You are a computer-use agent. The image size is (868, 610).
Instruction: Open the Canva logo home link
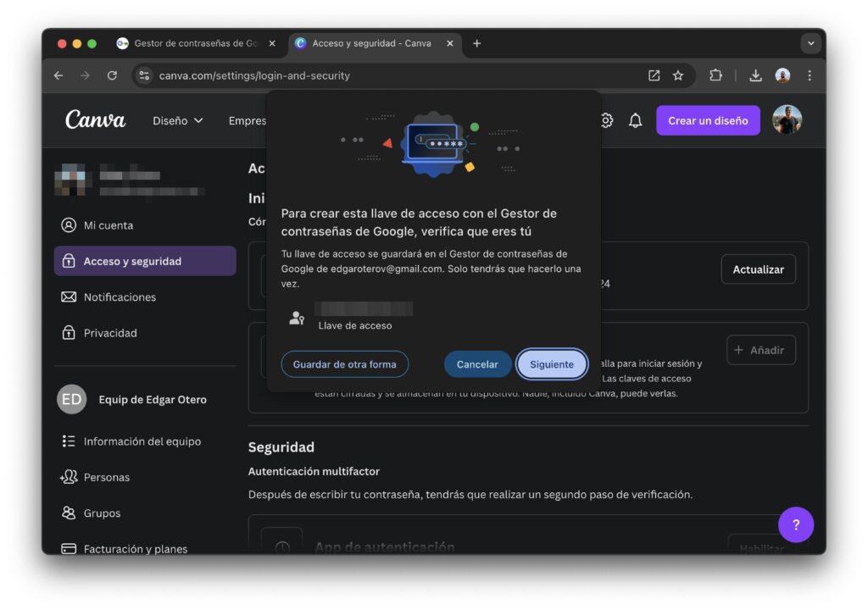[95, 119]
